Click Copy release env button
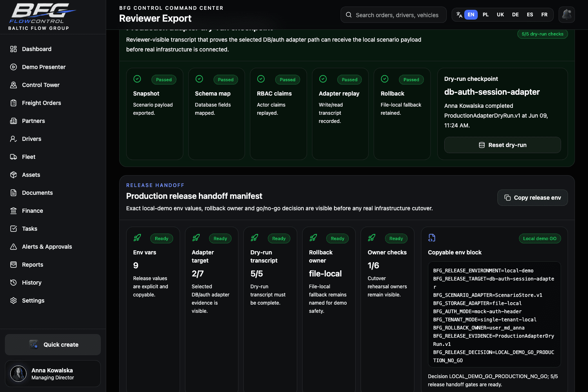Image resolution: width=588 pixels, height=392 pixels. pos(532,198)
